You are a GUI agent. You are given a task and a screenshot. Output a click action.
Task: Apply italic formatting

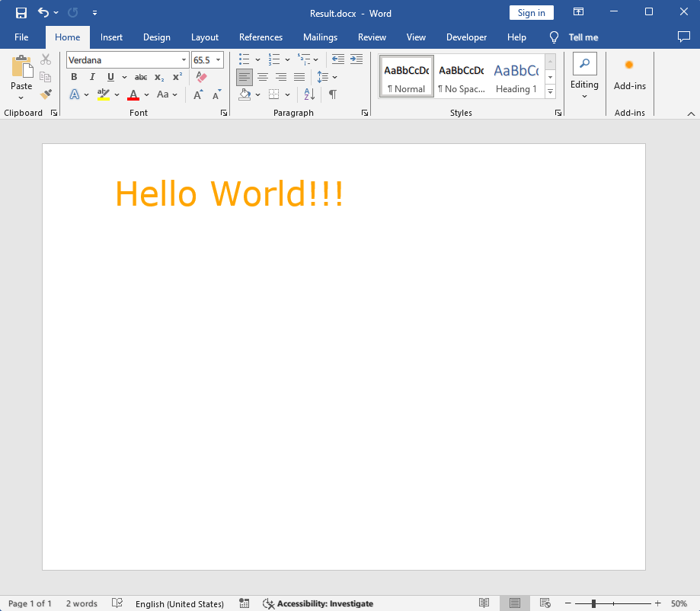(91, 77)
